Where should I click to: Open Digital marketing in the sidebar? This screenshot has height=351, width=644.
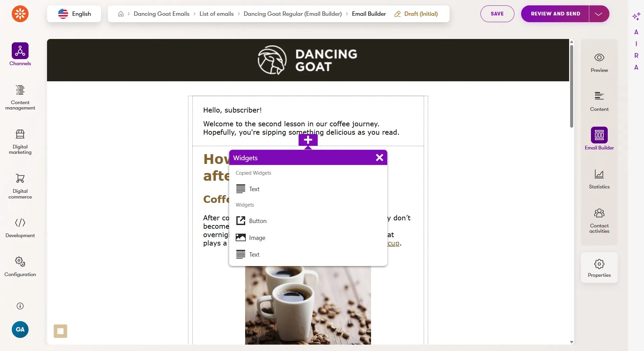pyautogui.click(x=20, y=142)
